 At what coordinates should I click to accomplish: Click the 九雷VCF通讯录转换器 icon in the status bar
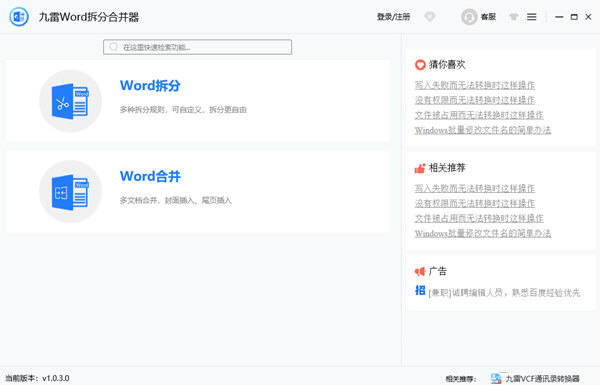point(496,378)
